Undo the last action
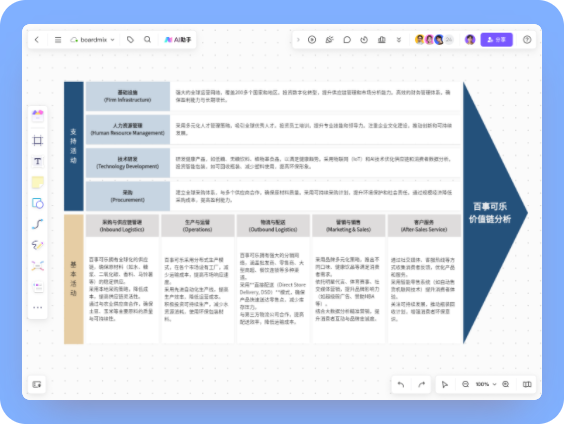This screenshot has height=424, width=564. click(401, 384)
